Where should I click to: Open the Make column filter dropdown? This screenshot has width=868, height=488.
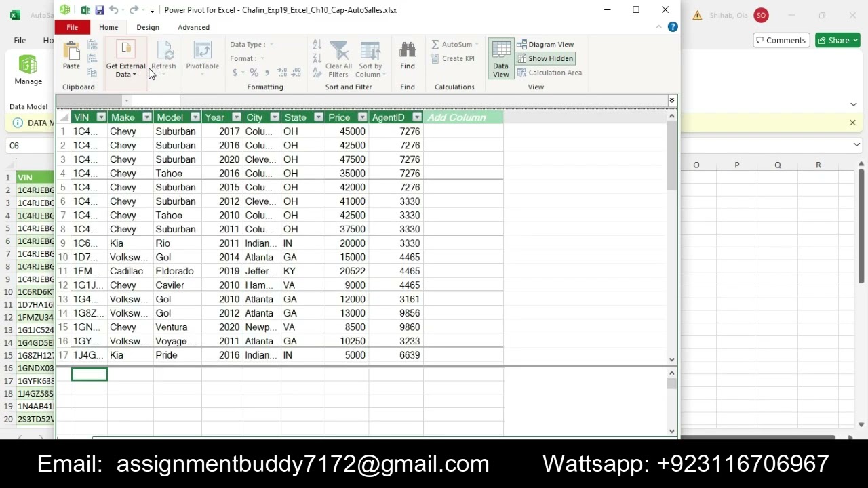(146, 117)
